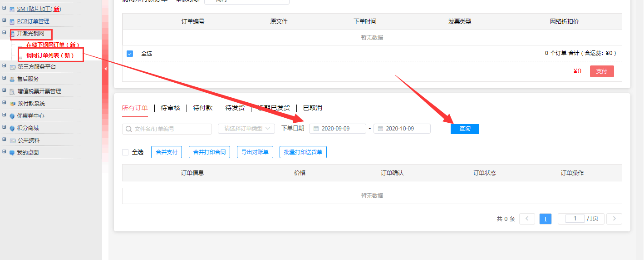
Task: Click calendar icon of start date 2020-09-09
Action: click(316, 129)
